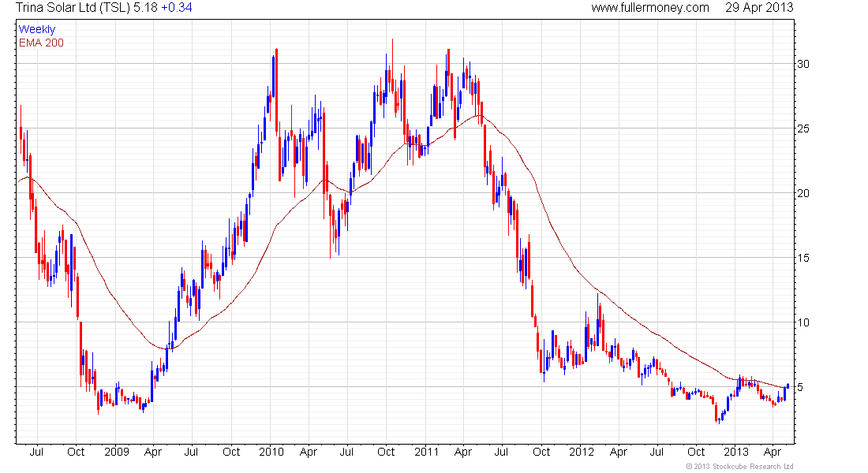This screenshot has width=868, height=473.
Task: Click the www.fullermoney.com link
Action: (x=650, y=8)
